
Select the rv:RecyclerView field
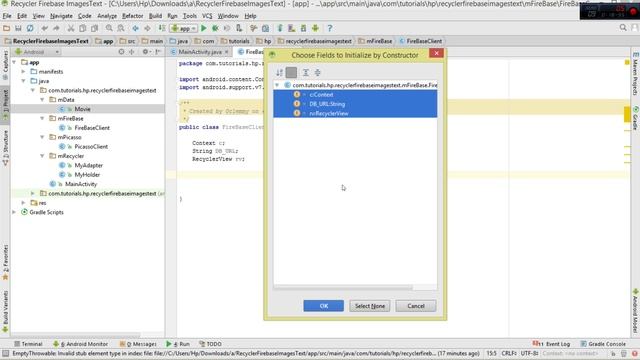pyautogui.click(x=355, y=113)
